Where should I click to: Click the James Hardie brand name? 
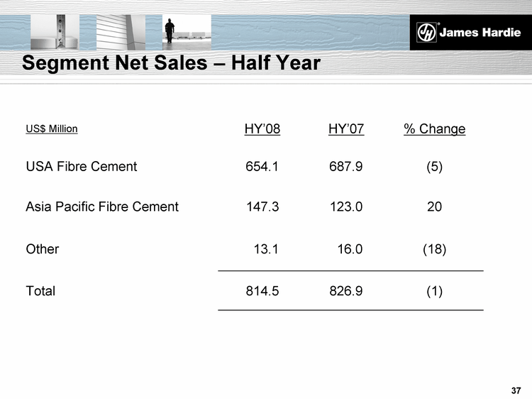pyautogui.click(x=480, y=33)
